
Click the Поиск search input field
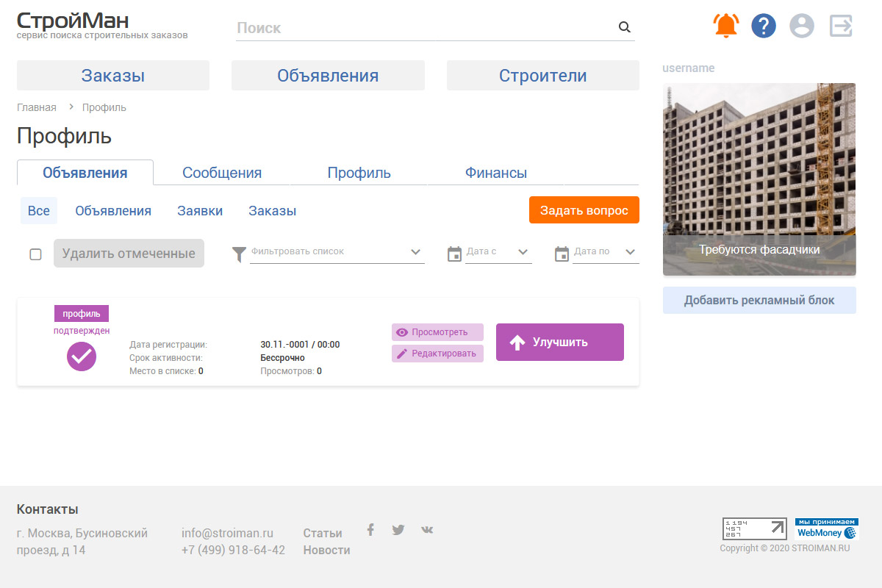pyautogui.click(x=426, y=28)
